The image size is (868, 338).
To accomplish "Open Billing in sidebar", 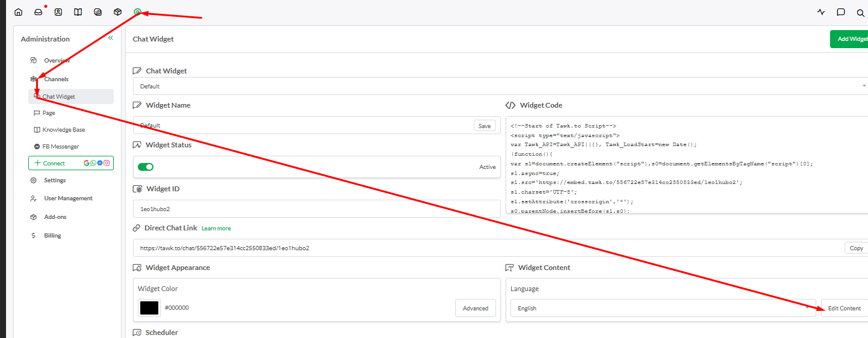I will 52,236.
